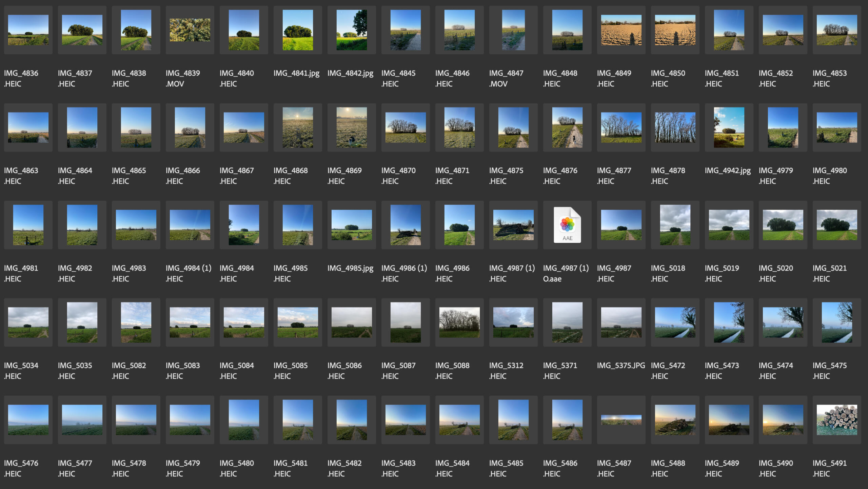
Task: Select IMG_5088.HEIC leafless tree grove thumbnail
Action: click(x=459, y=322)
